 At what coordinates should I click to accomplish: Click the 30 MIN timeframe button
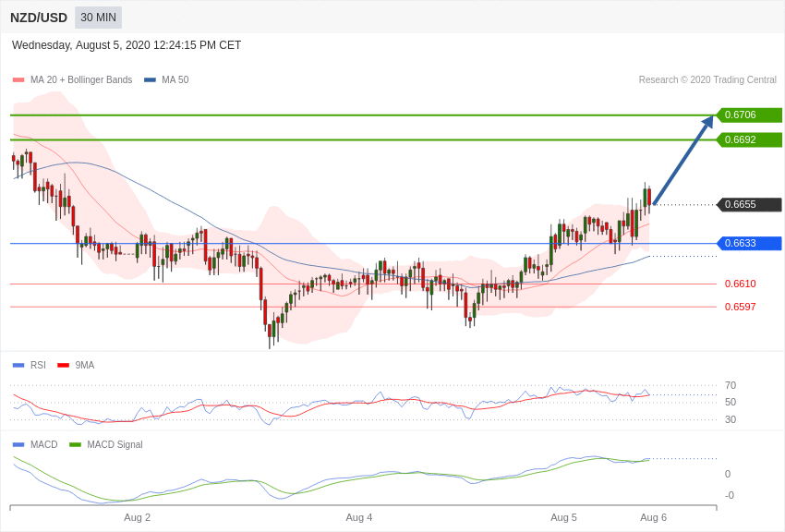tap(98, 18)
